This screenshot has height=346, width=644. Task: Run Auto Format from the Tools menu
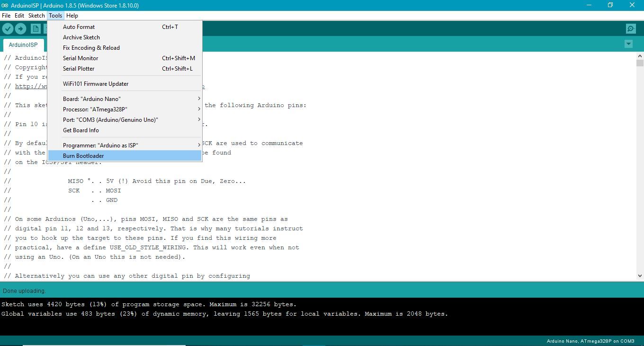79,27
